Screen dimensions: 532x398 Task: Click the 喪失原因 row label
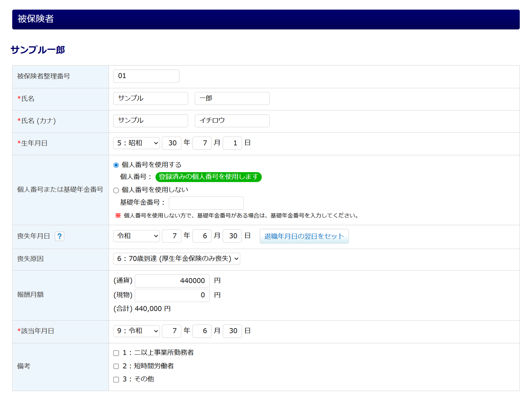tap(30, 259)
